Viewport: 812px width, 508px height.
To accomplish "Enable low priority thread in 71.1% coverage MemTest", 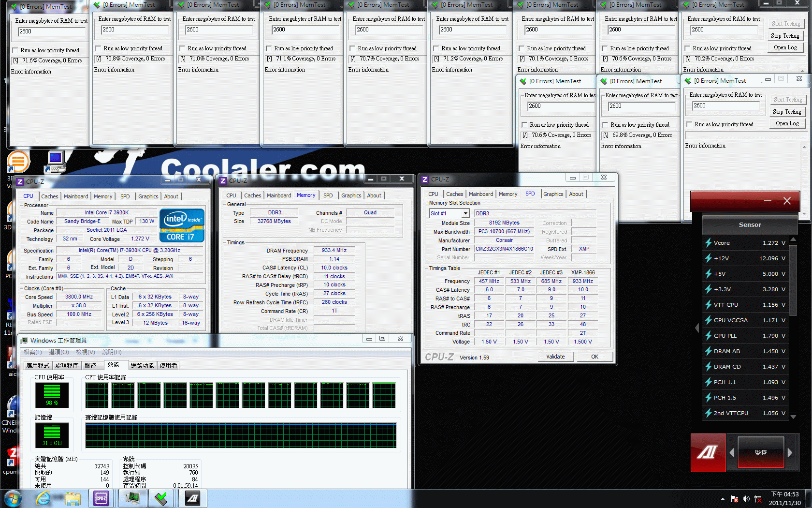I will (x=269, y=48).
